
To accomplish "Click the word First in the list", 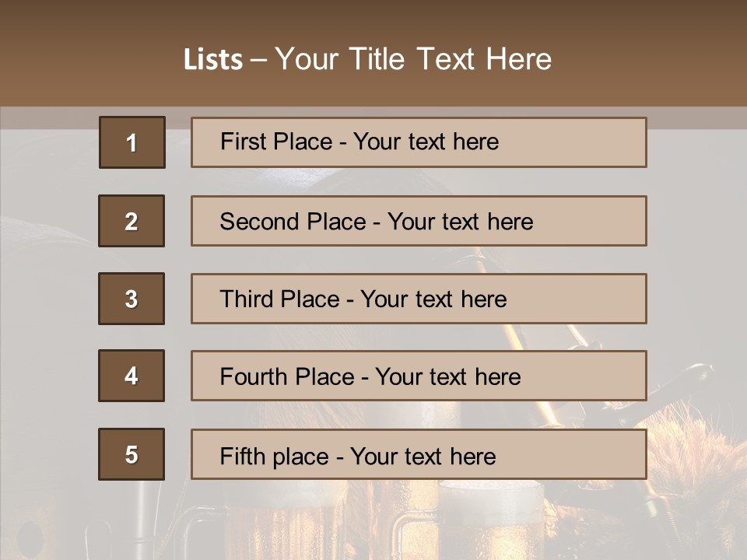I will click(242, 142).
